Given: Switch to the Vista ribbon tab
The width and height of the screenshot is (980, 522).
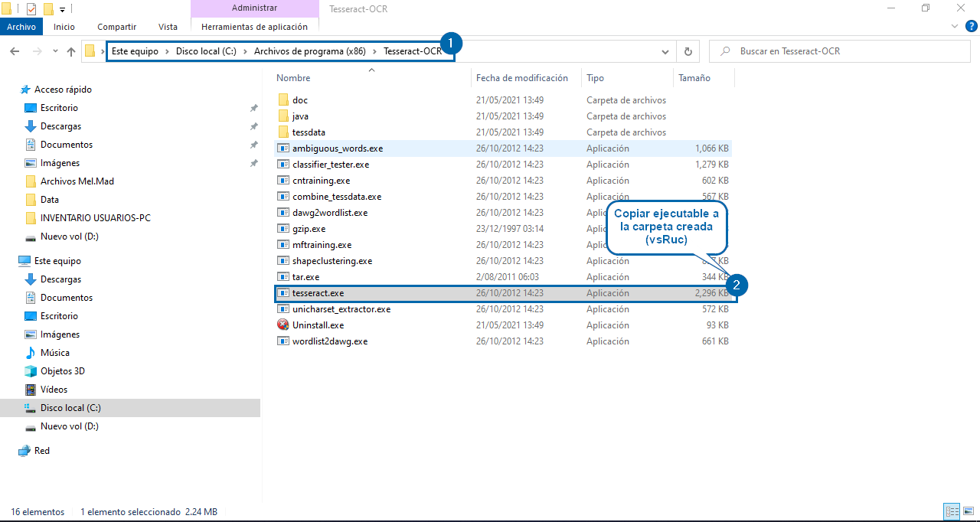Looking at the screenshot, I should pos(168,27).
